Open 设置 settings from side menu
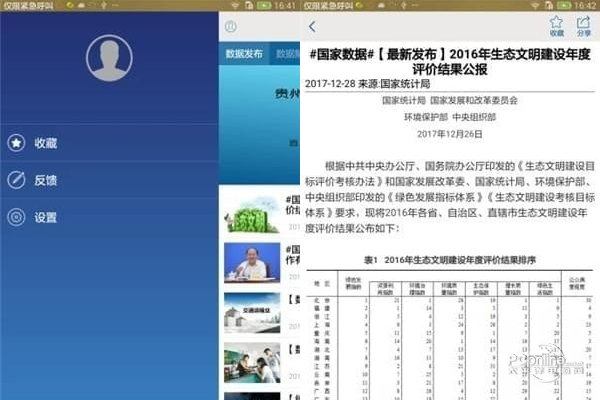The height and width of the screenshot is (400, 600). click(109, 217)
